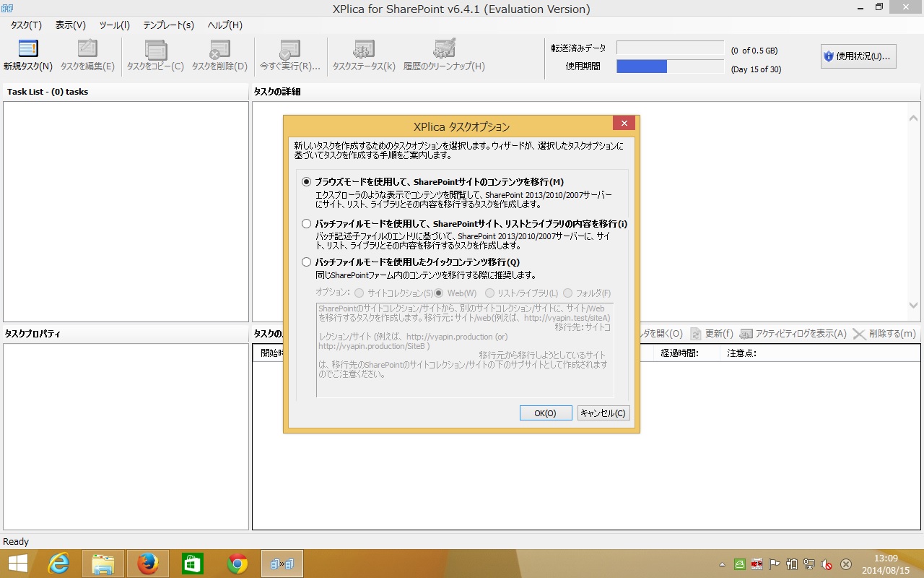Click the battery power tray icon

click(792, 564)
